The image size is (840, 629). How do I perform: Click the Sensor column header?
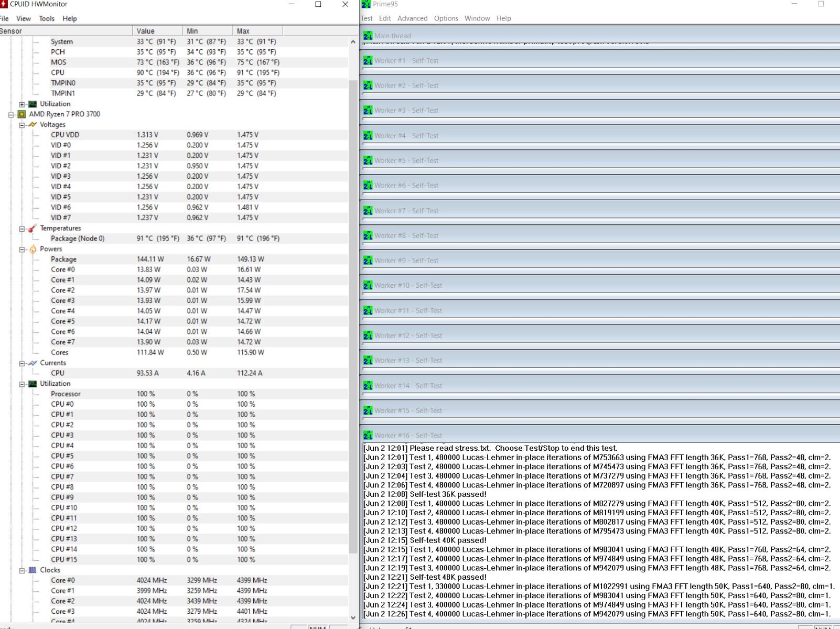(x=66, y=31)
